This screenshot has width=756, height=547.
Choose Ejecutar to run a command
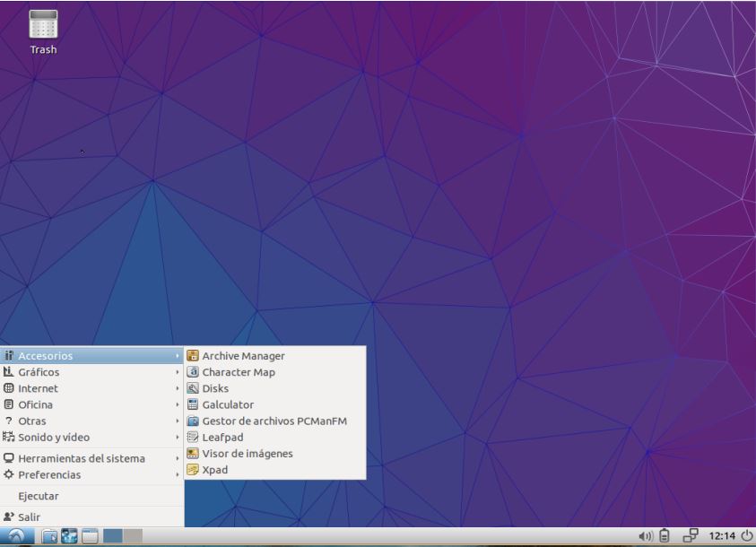point(39,496)
